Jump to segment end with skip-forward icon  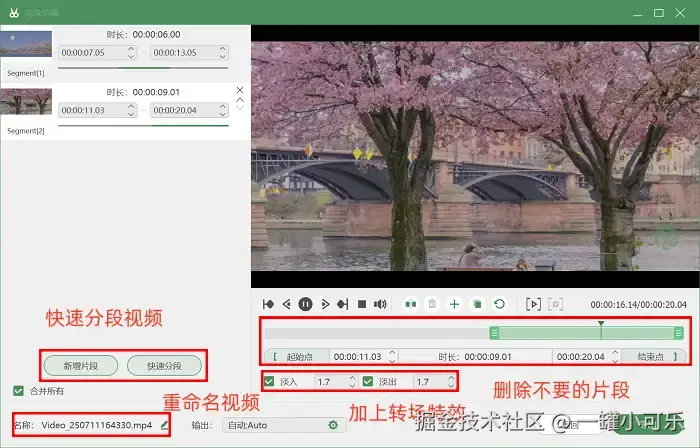coord(343,304)
